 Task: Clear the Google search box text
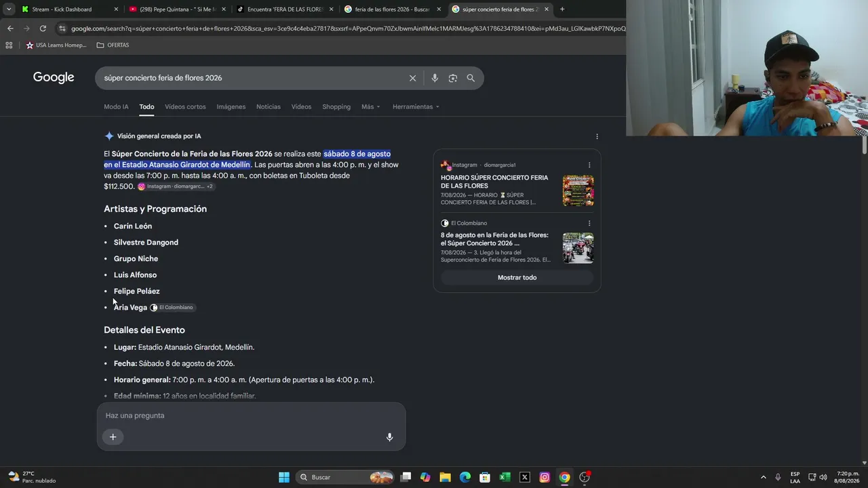[x=412, y=78]
